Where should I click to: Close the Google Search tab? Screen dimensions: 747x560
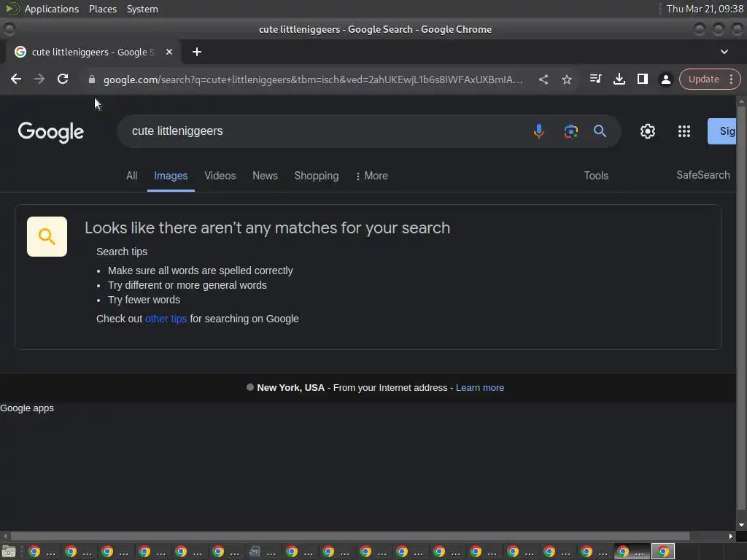pyautogui.click(x=169, y=52)
